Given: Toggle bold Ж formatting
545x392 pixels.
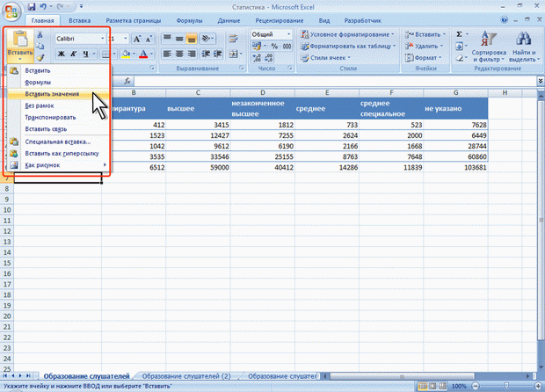Looking at the screenshot, I should (x=61, y=54).
